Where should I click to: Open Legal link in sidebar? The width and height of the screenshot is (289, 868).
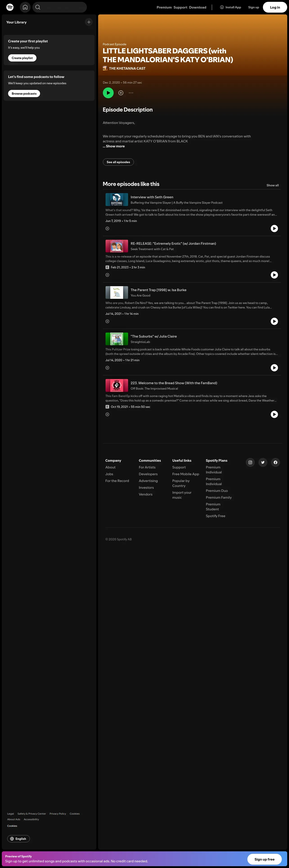coord(10,814)
